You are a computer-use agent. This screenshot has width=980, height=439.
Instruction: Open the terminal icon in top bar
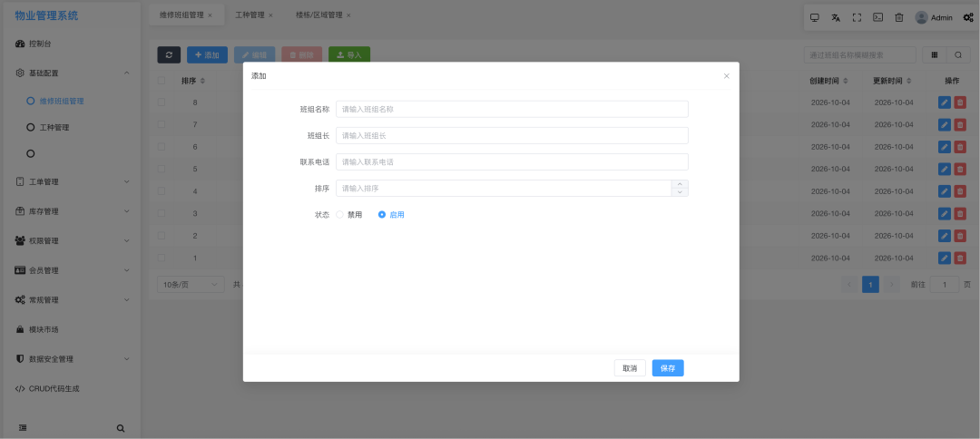tap(877, 17)
